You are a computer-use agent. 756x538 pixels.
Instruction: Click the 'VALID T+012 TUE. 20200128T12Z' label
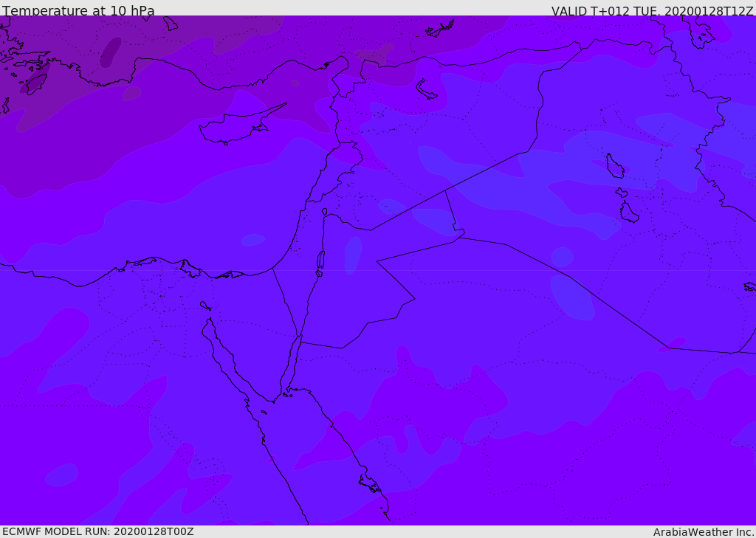[653, 10]
